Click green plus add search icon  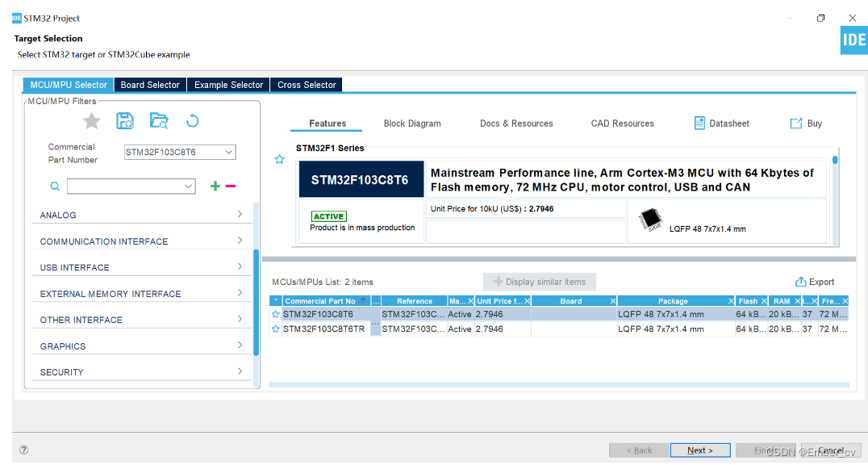click(215, 186)
